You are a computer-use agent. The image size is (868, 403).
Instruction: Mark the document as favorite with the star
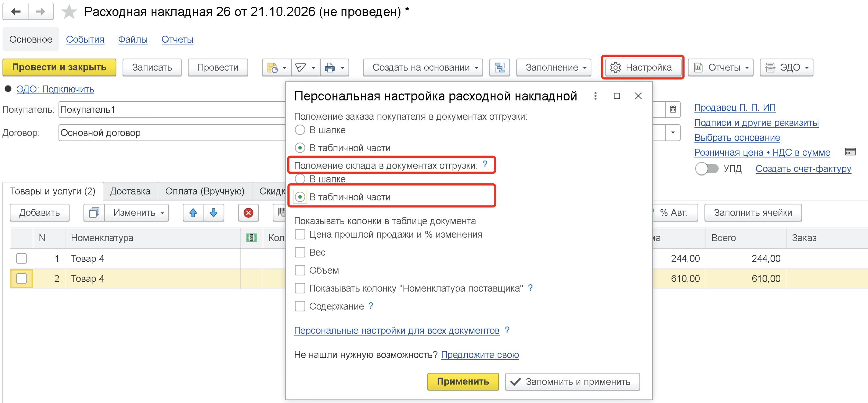click(x=69, y=12)
